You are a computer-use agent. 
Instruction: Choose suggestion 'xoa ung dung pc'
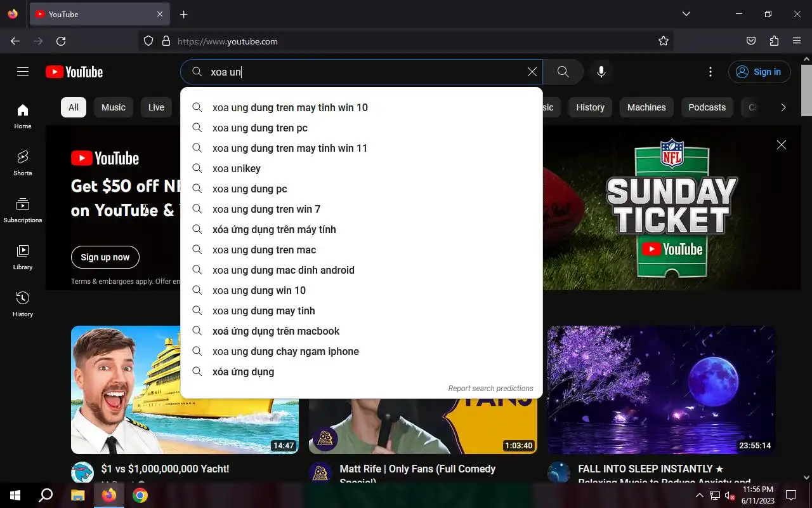click(362, 189)
